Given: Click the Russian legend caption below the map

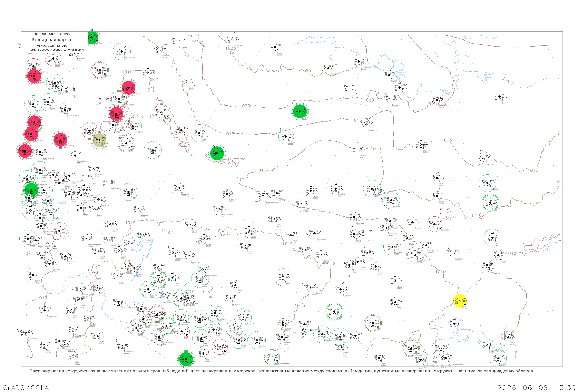Looking at the screenshot, I should click(x=281, y=371).
